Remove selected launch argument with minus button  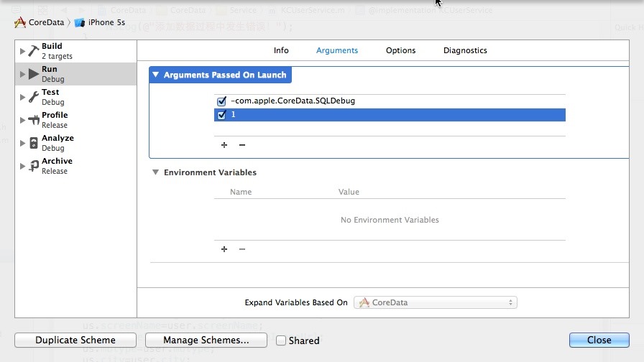click(x=242, y=145)
